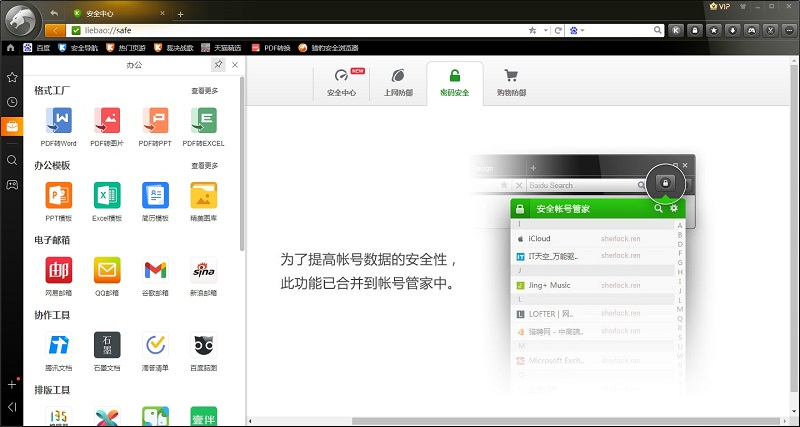Collapse the sidebar with arrow icon
The image size is (800, 427).
[12, 407]
